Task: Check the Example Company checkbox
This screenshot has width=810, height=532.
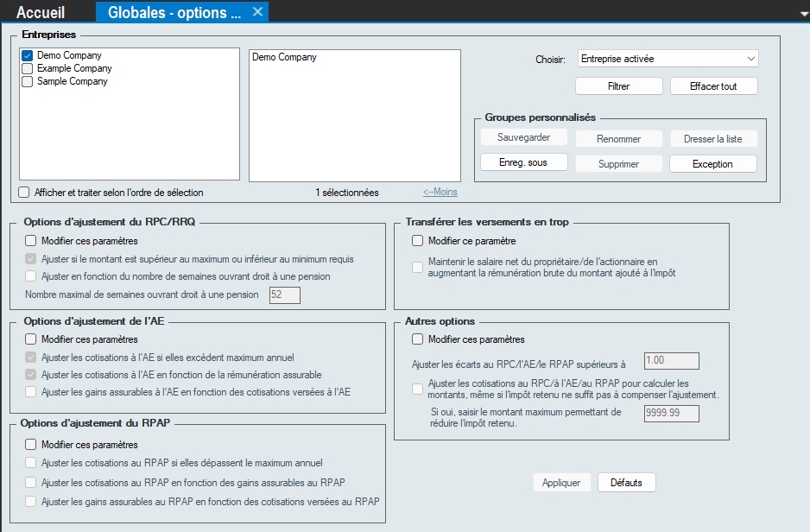Action: (x=27, y=68)
